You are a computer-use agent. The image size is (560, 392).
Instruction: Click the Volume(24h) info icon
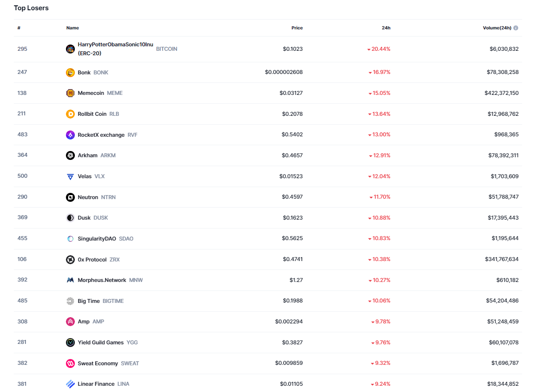click(515, 28)
